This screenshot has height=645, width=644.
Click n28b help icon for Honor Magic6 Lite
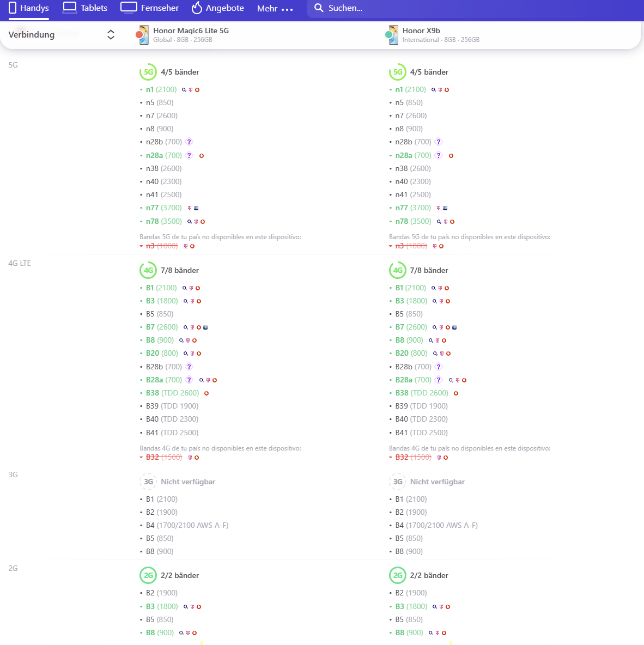(189, 142)
